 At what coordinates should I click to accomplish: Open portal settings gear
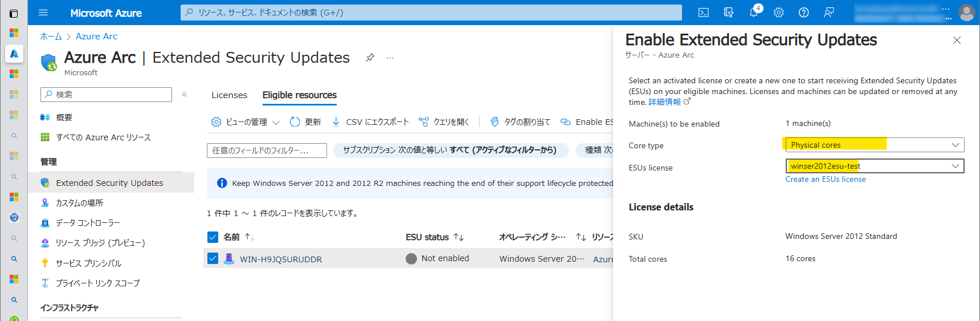(779, 13)
